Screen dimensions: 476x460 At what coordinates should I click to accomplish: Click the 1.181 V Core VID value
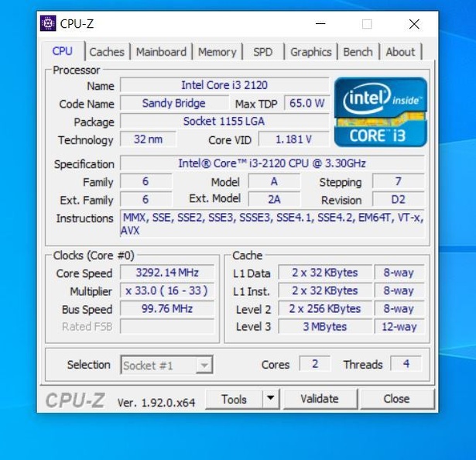tap(293, 139)
